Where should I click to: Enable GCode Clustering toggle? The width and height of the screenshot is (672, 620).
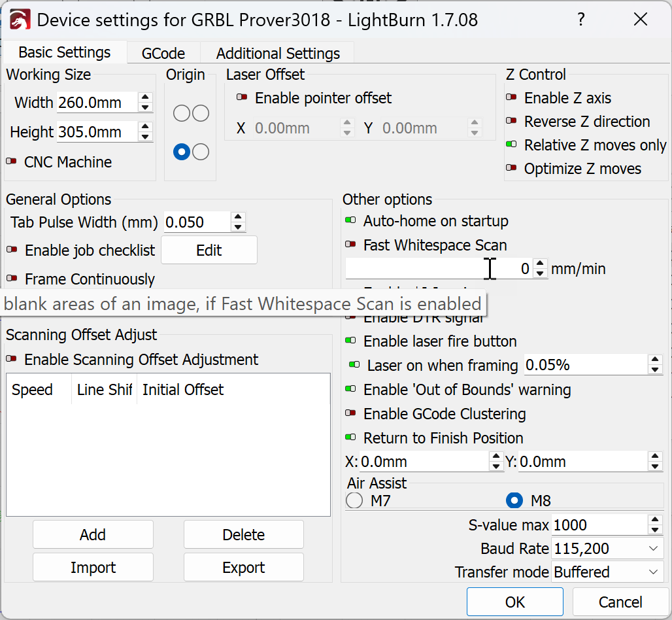point(350,413)
